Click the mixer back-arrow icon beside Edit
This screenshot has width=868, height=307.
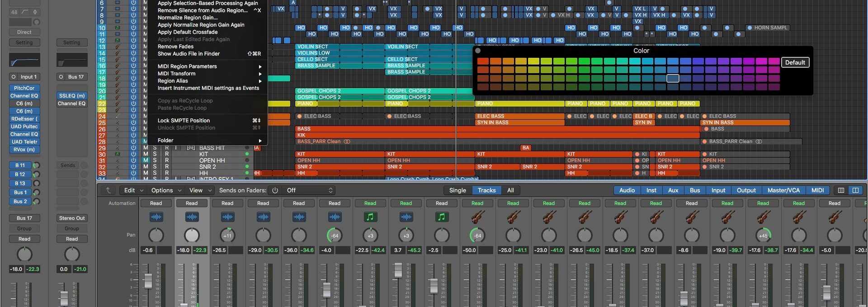coord(108,190)
